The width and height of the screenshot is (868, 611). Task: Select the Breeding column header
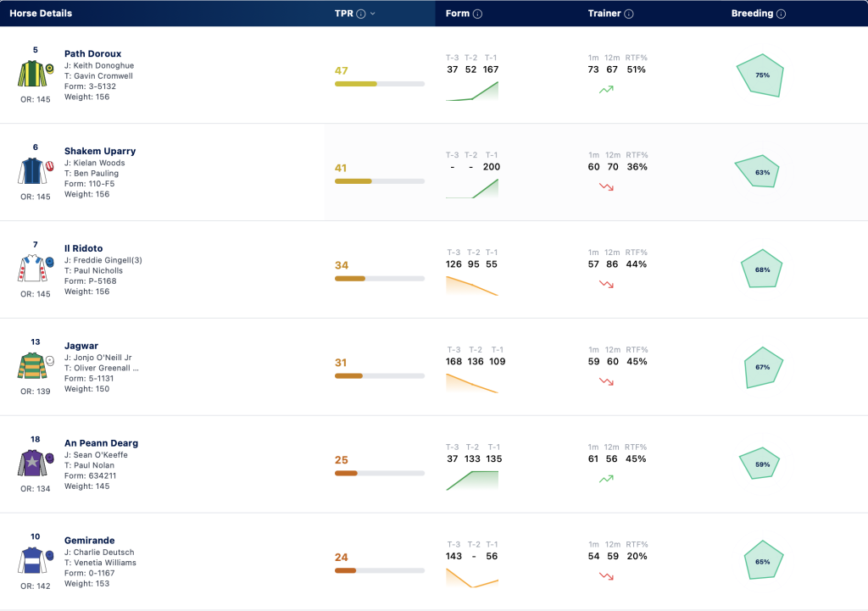click(752, 14)
